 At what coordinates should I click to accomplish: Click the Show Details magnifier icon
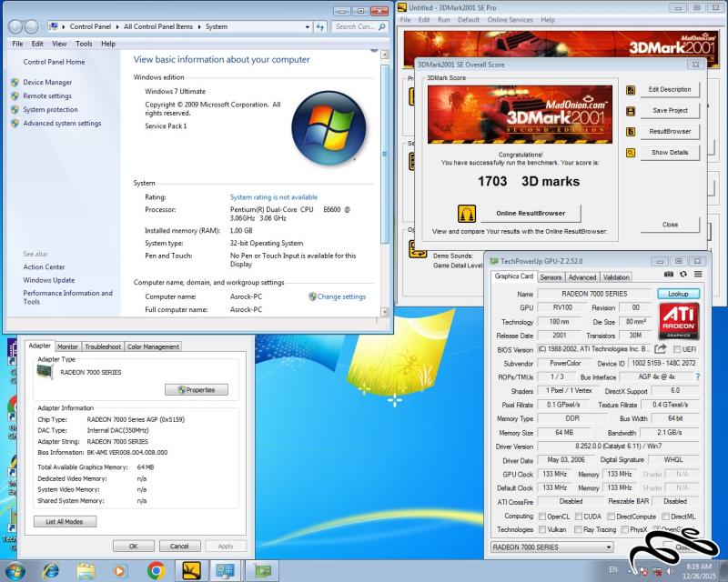(631, 153)
